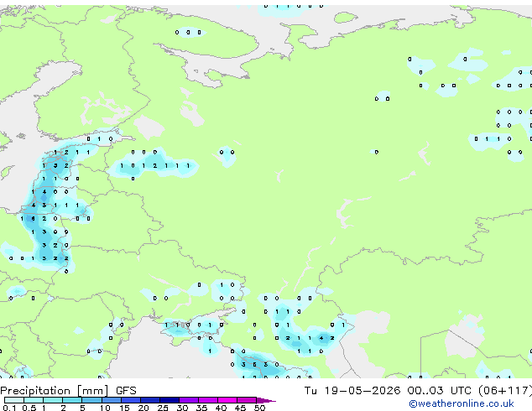Select the 10 mm legend color swatch
Image resolution: width=532 pixels, height=411 pixels.
pos(111,400)
